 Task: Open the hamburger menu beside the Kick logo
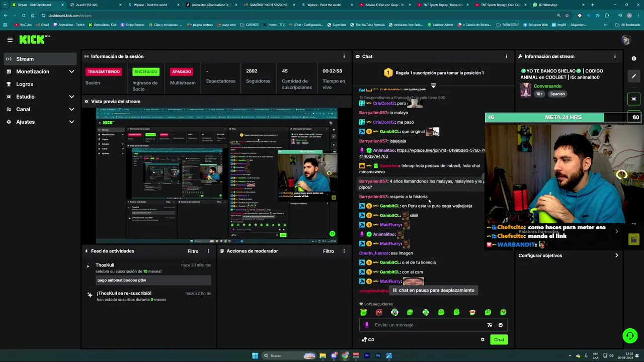10,40
